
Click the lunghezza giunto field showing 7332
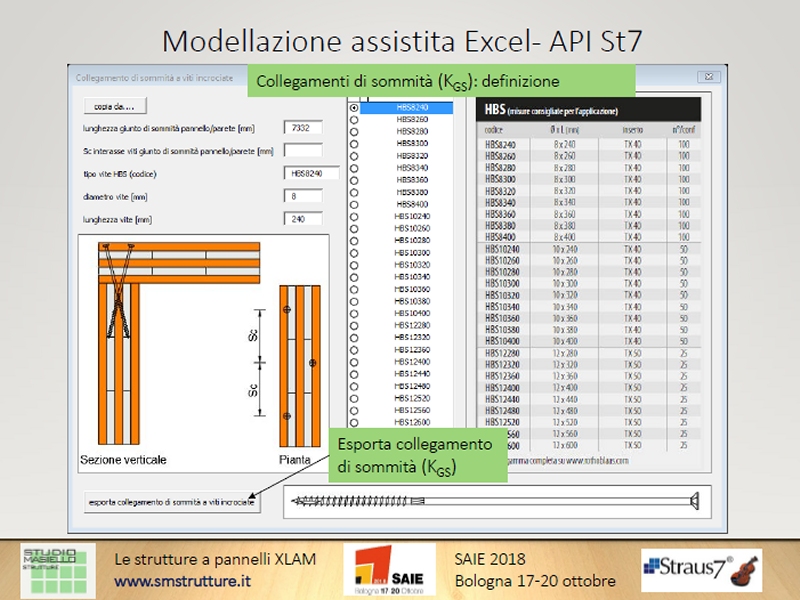[x=303, y=128]
